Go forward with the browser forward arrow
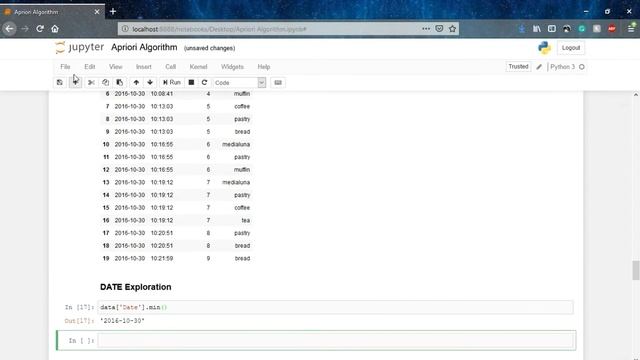 (25, 29)
